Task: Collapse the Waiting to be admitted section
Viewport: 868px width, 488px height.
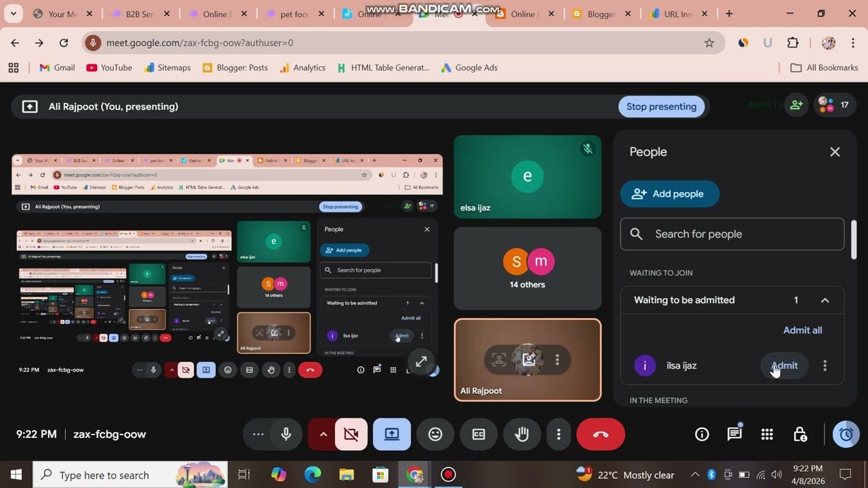Action: coord(825,300)
